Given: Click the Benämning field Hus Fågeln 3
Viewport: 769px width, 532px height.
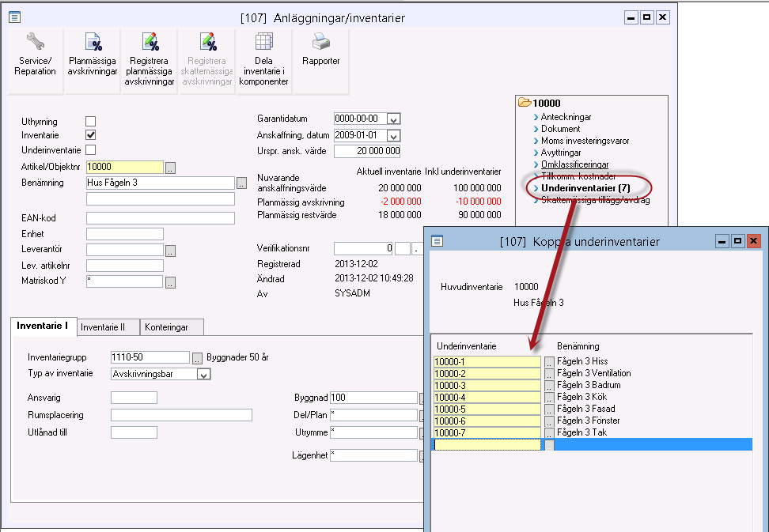Looking at the screenshot, I should tap(161, 183).
